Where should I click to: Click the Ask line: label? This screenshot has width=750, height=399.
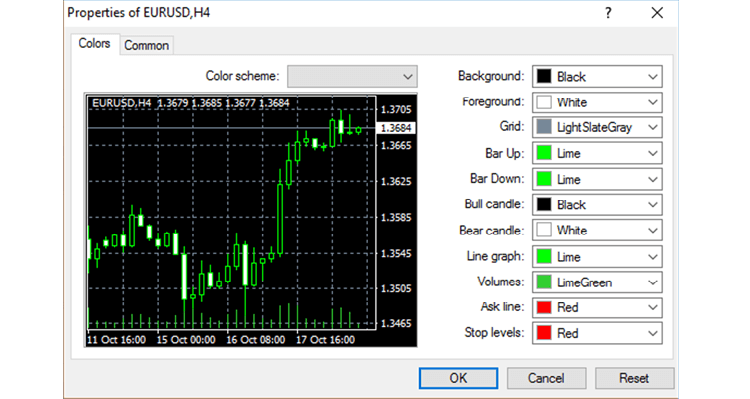point(502,307)
